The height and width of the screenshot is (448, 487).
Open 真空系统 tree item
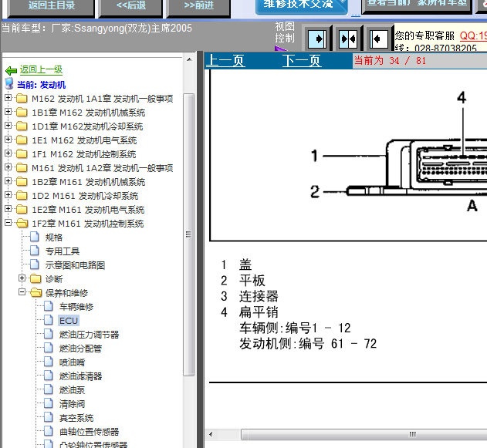(x=76, y=418)
